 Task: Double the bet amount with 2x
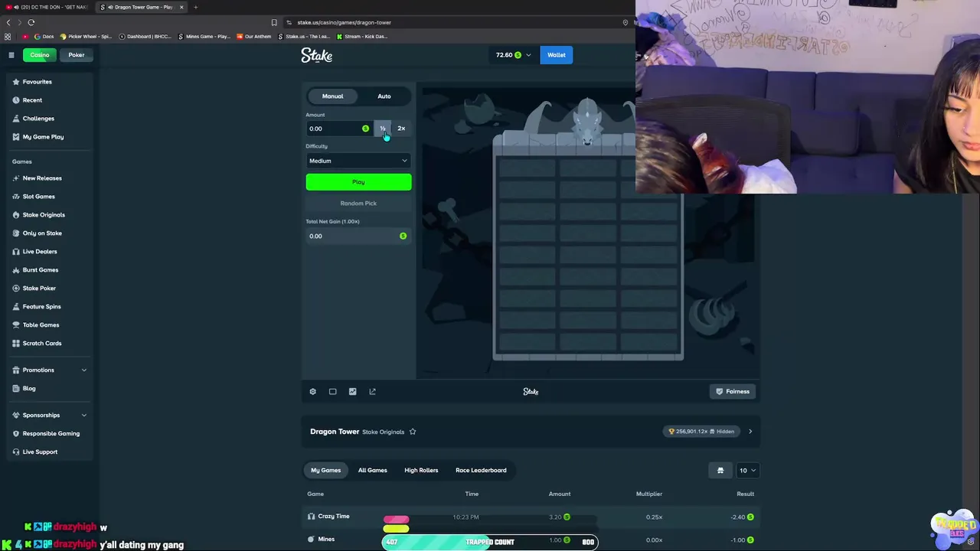pos(401,129)
